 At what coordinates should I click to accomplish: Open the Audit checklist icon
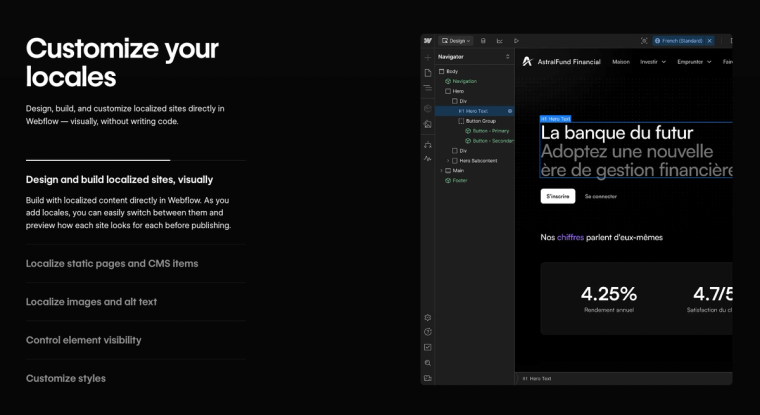(x=428, y=347)
